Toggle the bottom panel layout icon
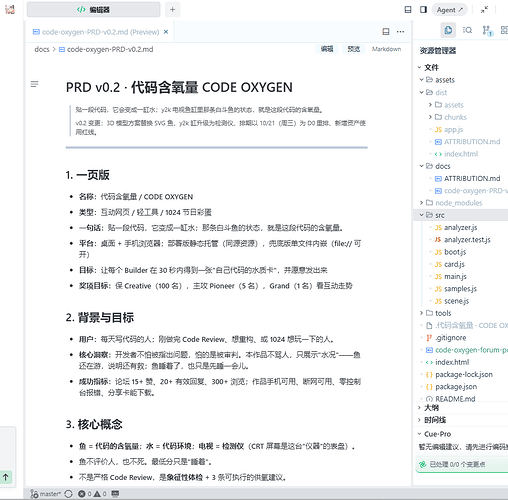 408,10
